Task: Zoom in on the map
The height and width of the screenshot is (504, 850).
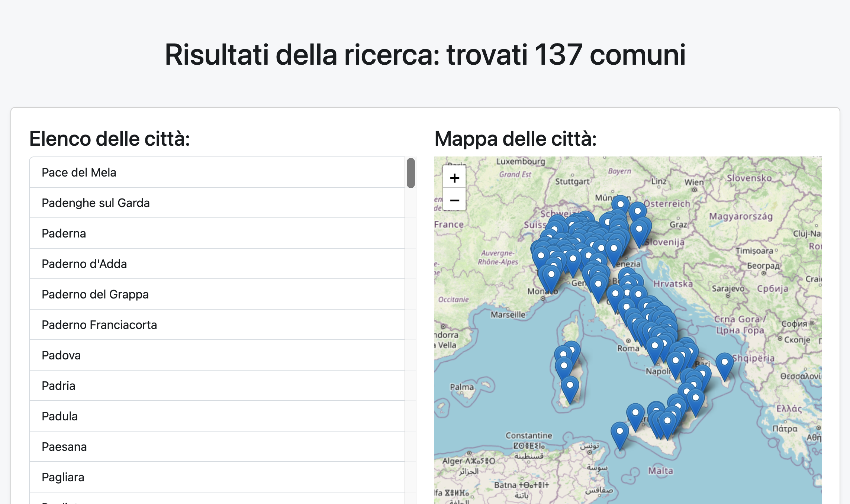Action: pyautogui.click(x=454, y=178)
